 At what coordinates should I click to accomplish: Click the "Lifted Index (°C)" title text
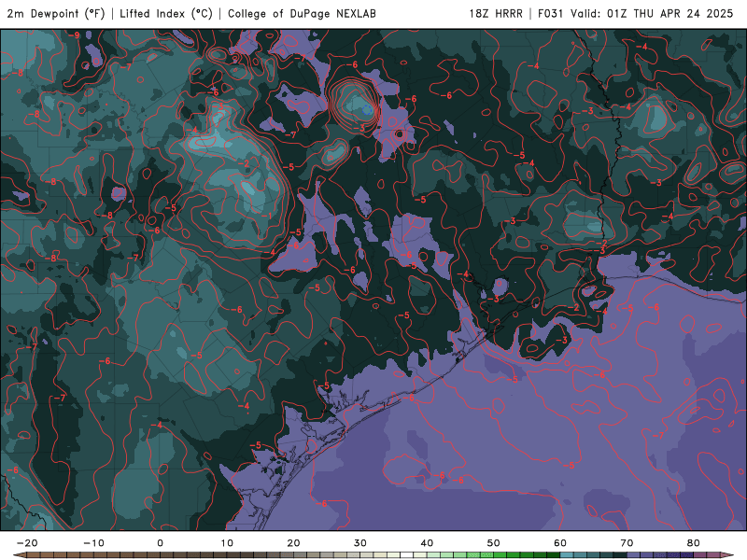point(166,13)
